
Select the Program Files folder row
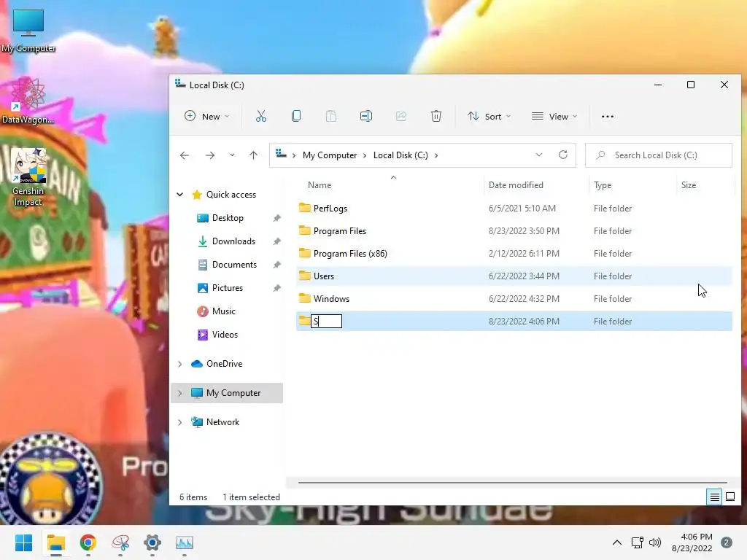point(514,231)
